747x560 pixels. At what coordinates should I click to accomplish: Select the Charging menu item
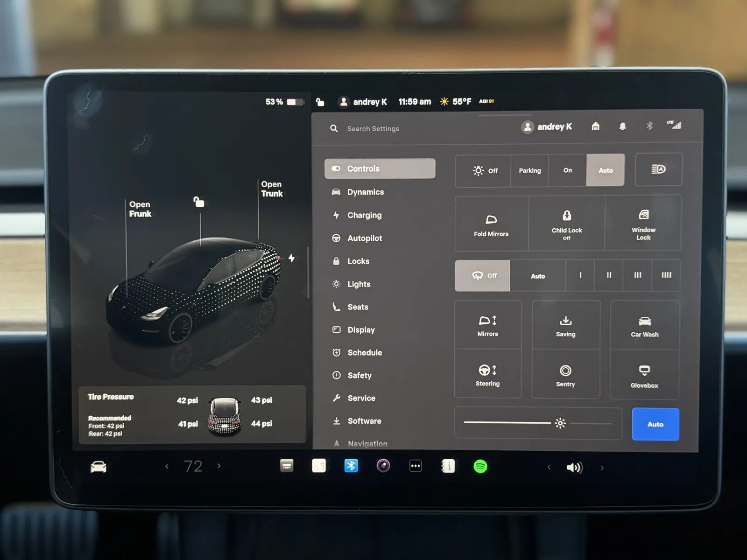pos(364,215)
